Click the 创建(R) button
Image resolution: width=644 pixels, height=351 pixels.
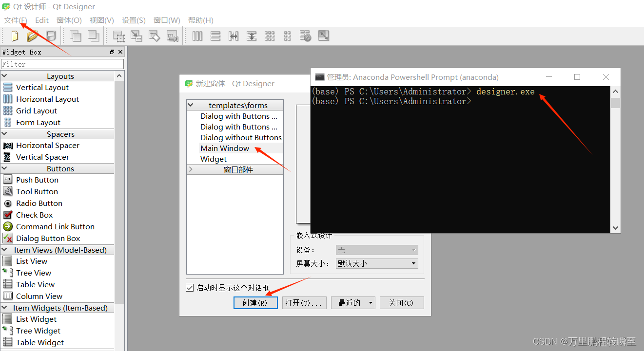pyautogui.click(x=255, y=302)
